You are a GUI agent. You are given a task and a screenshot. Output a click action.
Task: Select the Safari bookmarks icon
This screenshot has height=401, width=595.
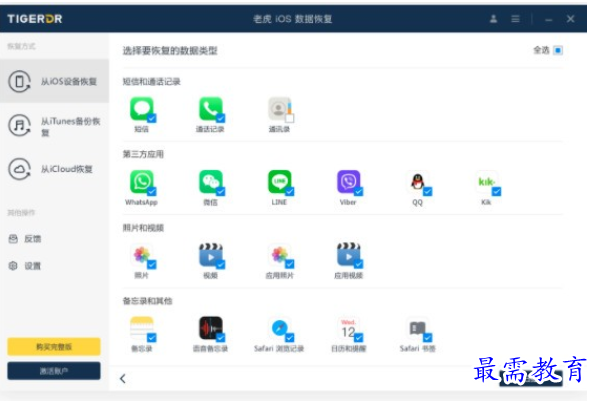tap(418, 328)
